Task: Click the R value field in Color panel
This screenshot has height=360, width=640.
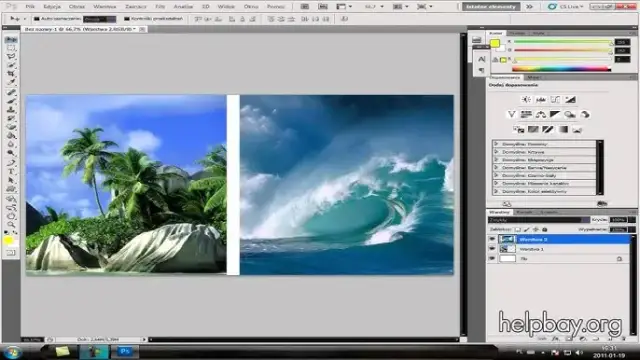Action: [x=622, y=42]
